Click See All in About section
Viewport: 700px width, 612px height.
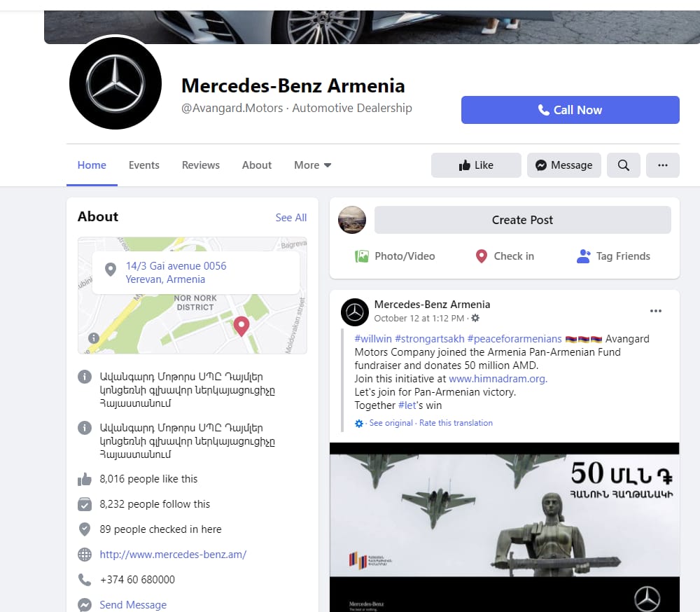click(290, 218)
